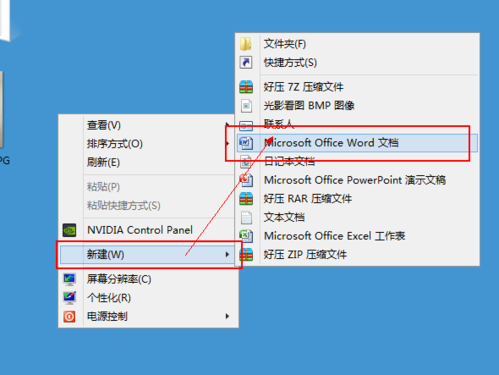Image resolution: width=499 pixels, height=375 pixels.
Task: Open 个性化(R) settings
Action: [147, 298]
